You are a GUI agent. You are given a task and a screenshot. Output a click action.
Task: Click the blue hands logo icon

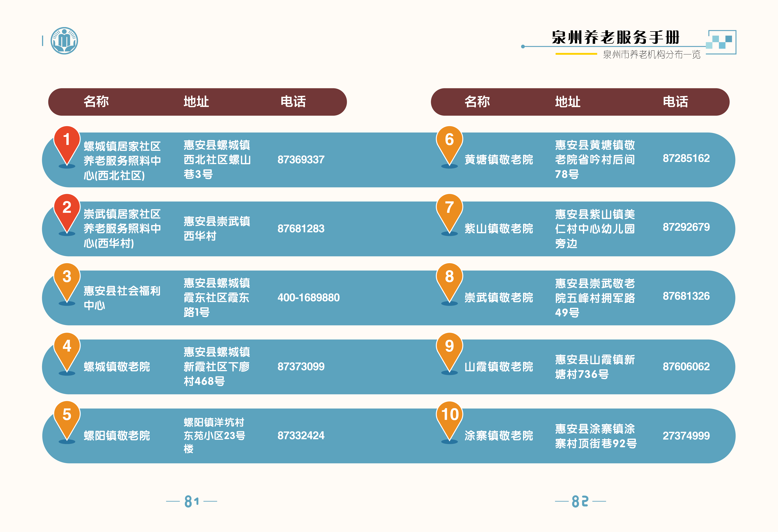[x=64, y=41]
